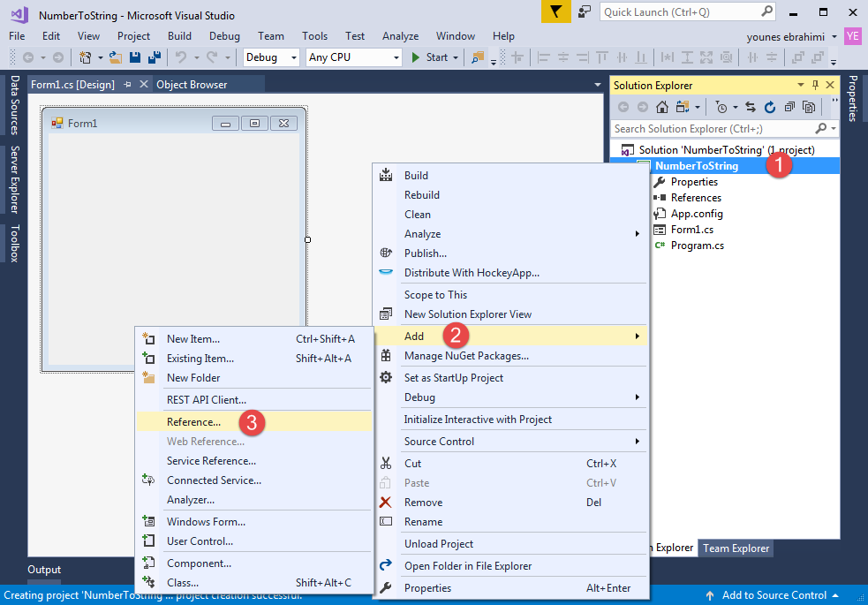Viewport: 868px width, 605px height.
Task: Click the Show All Files icon
Action: point(809,107)
